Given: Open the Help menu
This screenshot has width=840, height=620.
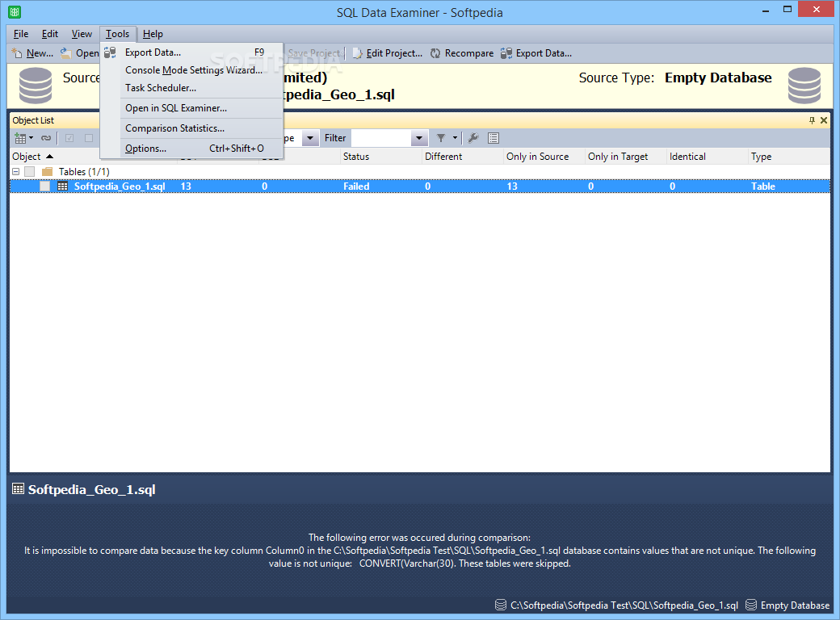Looking at the screenshot, I should coord(153,34).
